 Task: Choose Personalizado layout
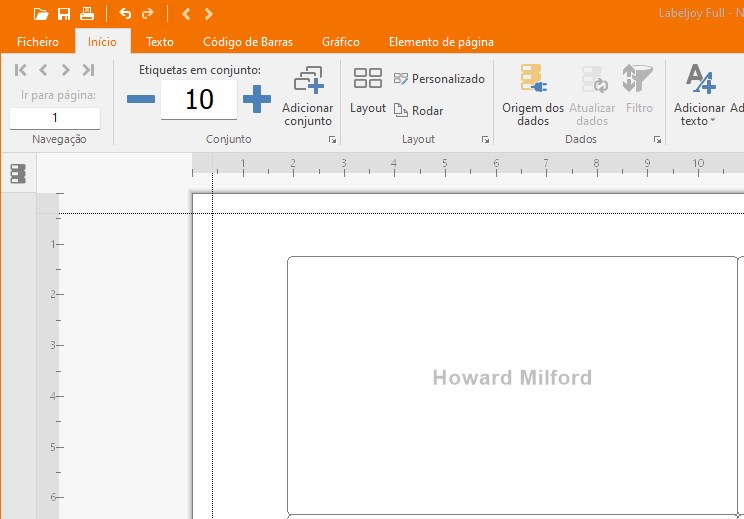pos(439,79)
